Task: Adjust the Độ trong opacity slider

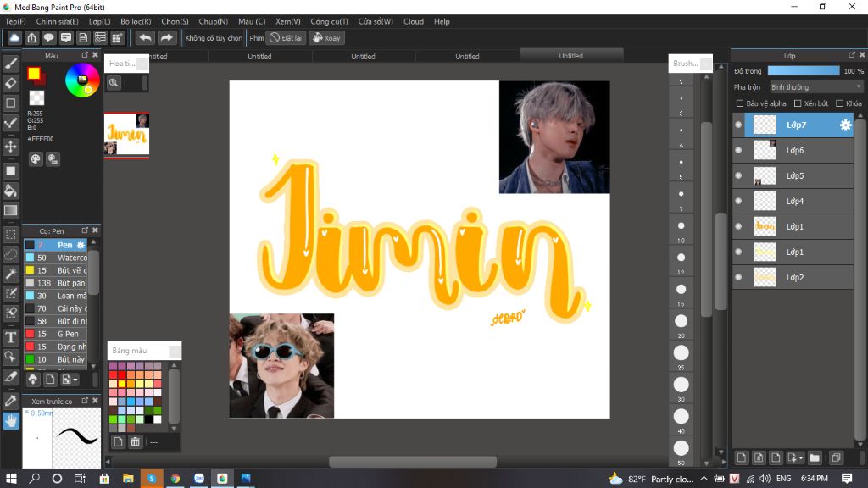Action: [x=804, y=71]
